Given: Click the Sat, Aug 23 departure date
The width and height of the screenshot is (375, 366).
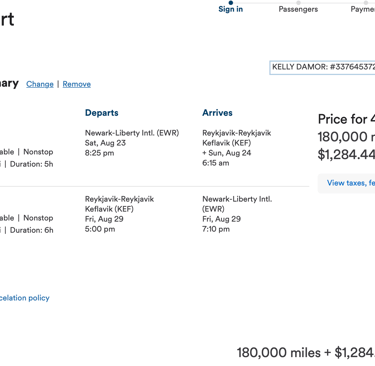Looking at the screenshot, I should [105, 143].
